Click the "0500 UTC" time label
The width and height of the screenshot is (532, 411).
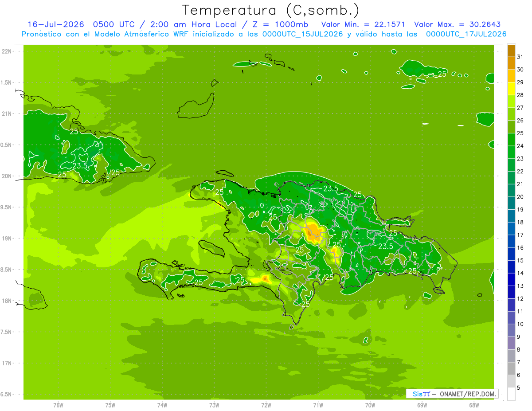pyautogui.click(x=114, y=24)
